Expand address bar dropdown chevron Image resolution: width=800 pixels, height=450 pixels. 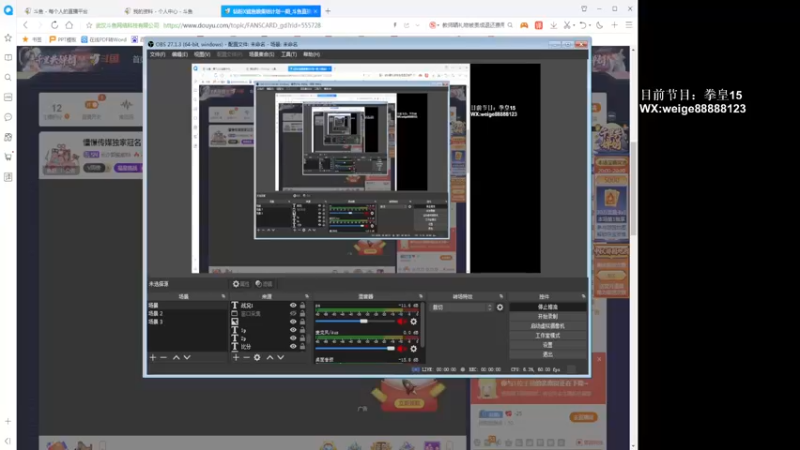pyautogui.click(x=417, y=25)
